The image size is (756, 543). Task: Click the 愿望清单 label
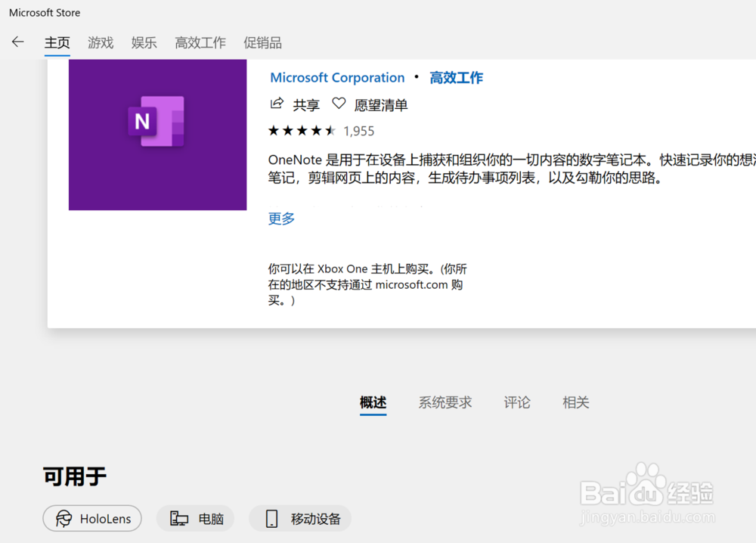coord(381,104)
